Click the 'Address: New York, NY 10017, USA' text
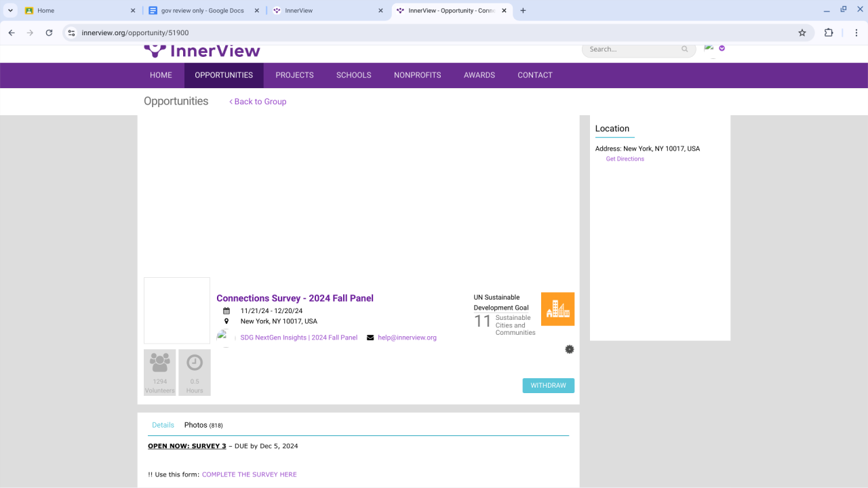The height and width of the screenshot is (488, 868). tap(648, 148)
